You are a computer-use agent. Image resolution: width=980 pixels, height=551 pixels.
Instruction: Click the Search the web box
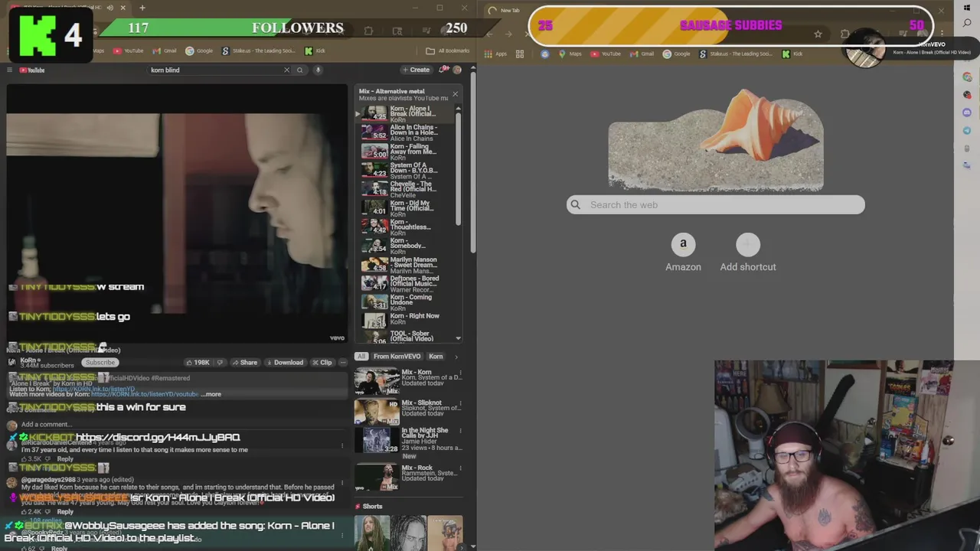[x=716, y=204]
